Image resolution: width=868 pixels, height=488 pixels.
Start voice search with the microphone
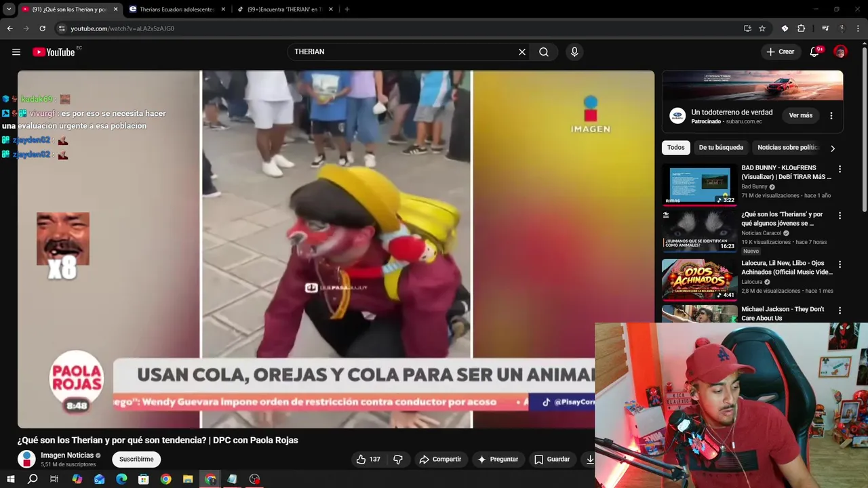click(574, 52)
